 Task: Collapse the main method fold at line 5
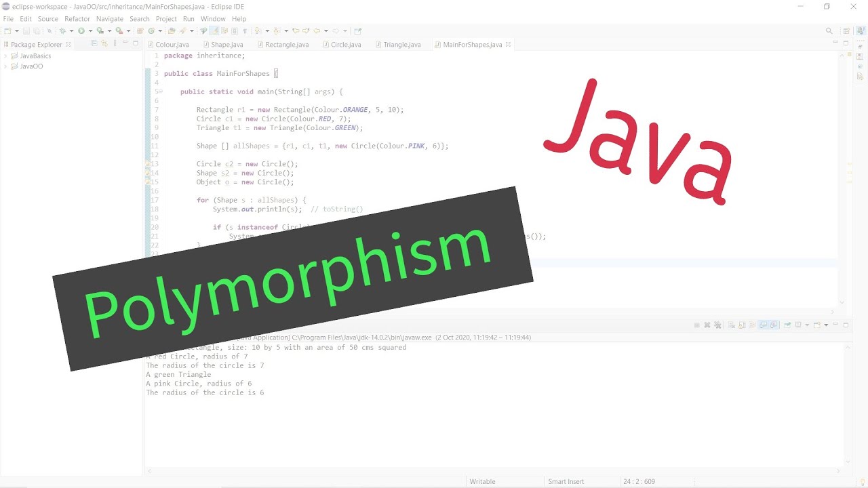point(160,91)
